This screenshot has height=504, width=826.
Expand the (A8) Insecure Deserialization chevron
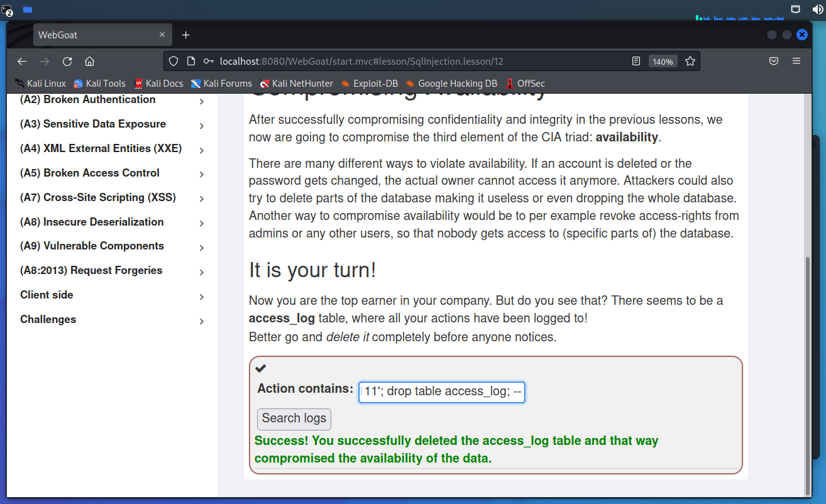click(202, 223)
